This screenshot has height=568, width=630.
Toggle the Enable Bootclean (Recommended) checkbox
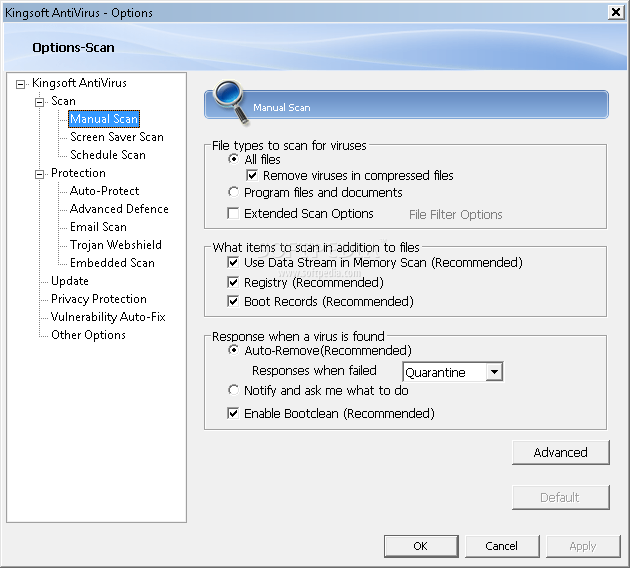click(233, 413)
